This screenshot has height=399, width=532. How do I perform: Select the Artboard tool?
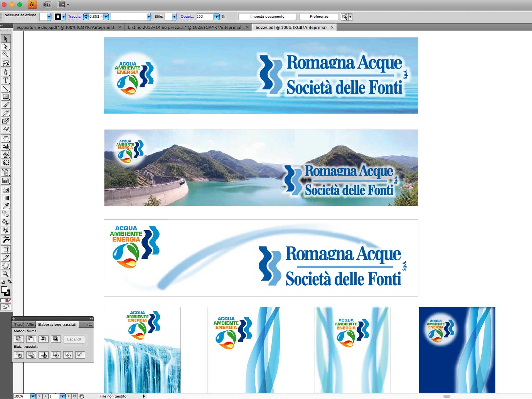pyautogui.click(x=6, y=249)
